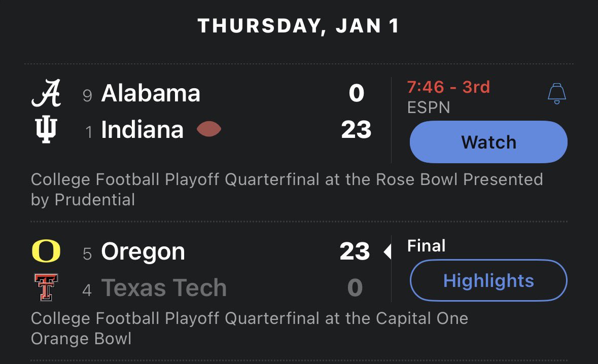Select the Alabama team name
This screenshot has height=364, width=598.
tap(151, 94)
